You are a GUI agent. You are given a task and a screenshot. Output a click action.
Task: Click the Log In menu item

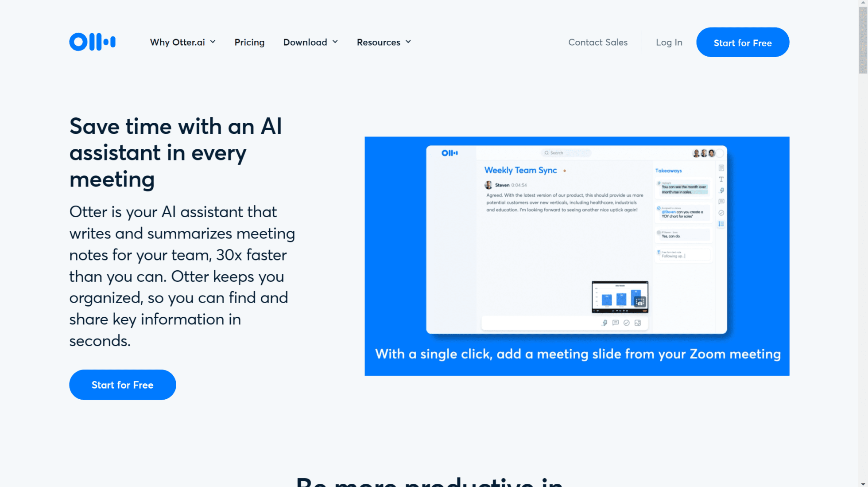tap(669, 43)
